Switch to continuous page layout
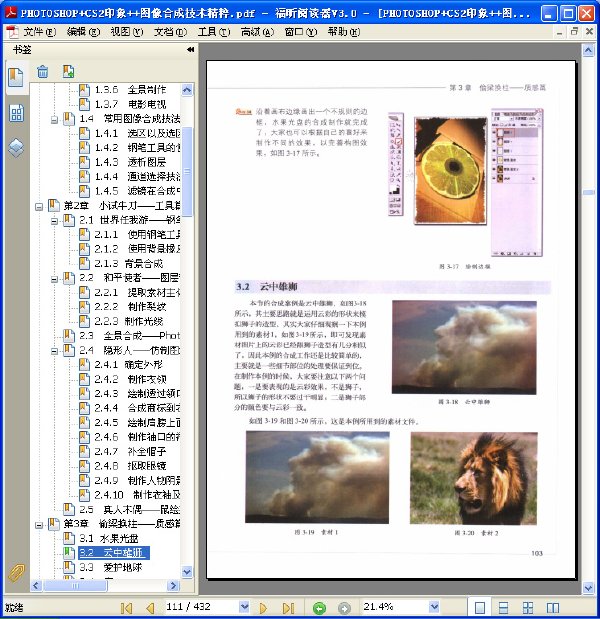The width and height of the screenshot is (600, 619). coord(504,608)
